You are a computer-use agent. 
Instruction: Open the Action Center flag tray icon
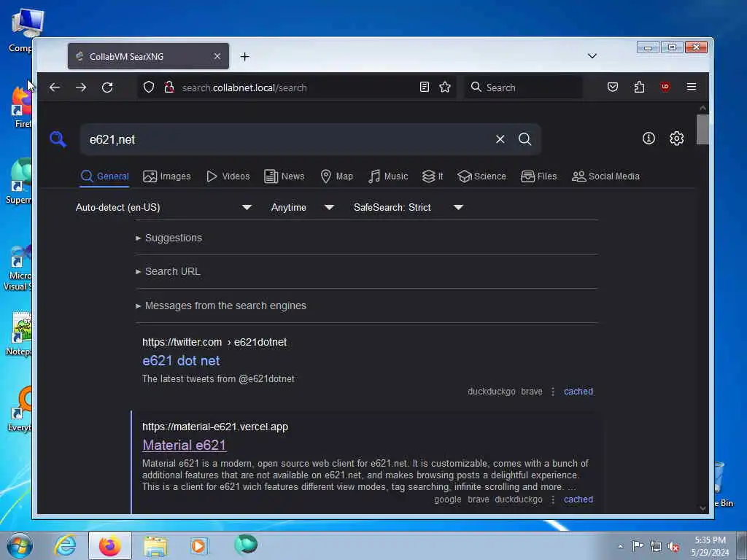[638, 545]
